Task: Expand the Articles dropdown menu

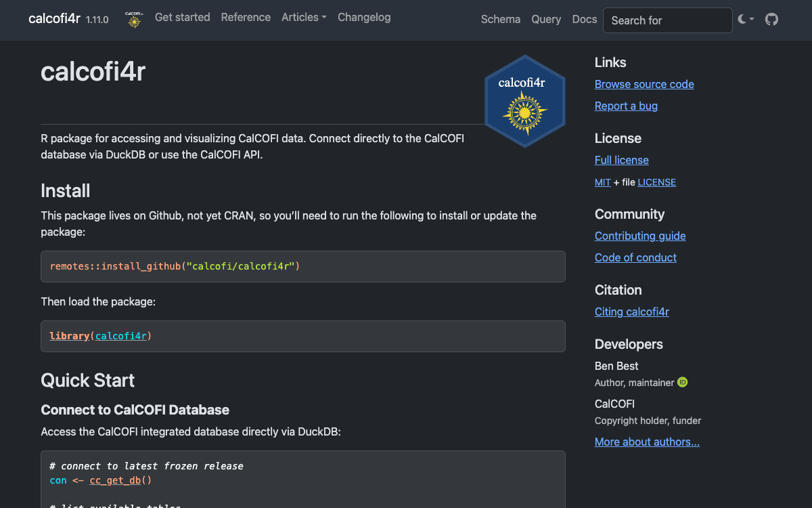Action: pyautogui.click(x=304, y=18)
